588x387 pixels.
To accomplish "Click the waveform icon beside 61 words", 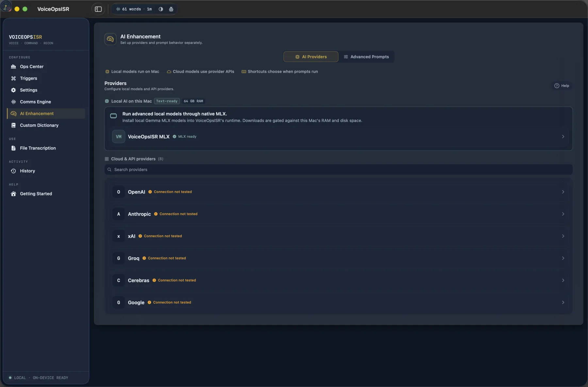I will pyautogui.click(x=118, y=9).
